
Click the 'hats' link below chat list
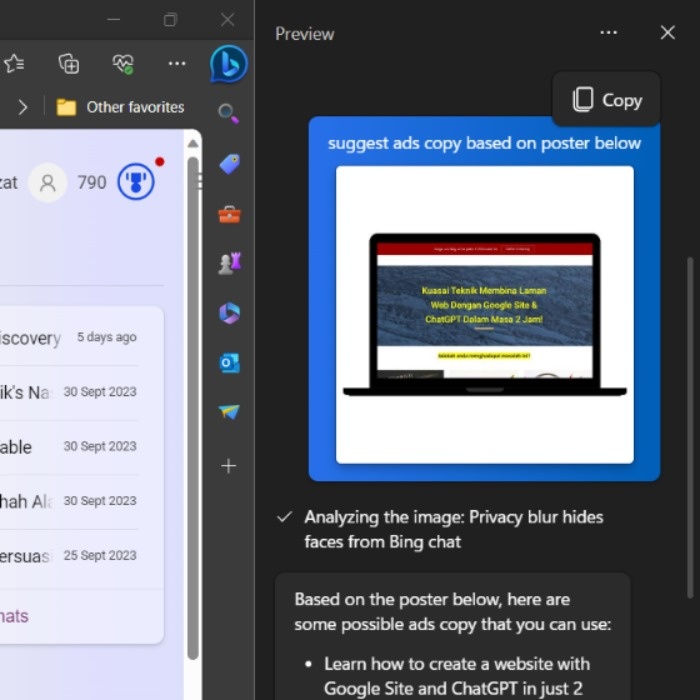click(x=14, y=616)
